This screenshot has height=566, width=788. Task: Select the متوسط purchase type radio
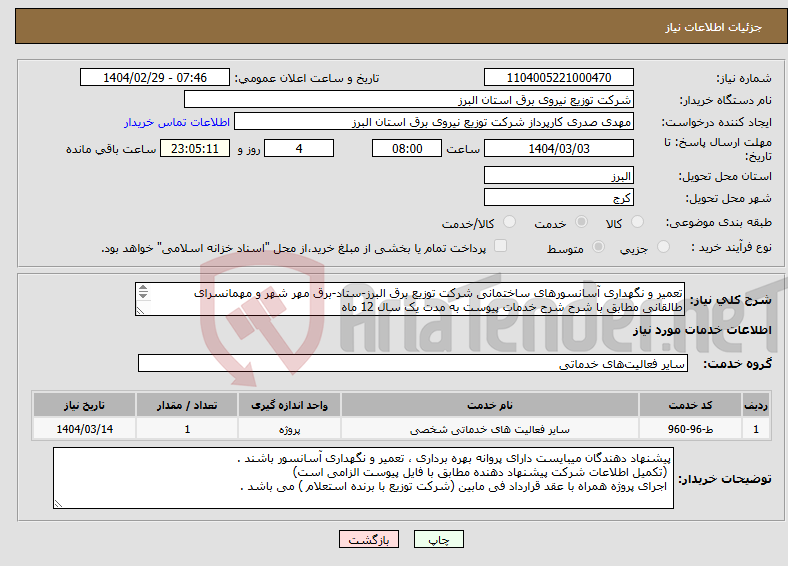(599, 246)
